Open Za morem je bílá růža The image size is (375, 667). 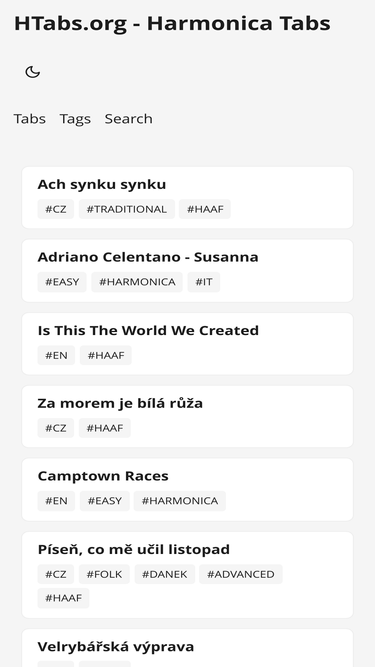pos(120,403)
